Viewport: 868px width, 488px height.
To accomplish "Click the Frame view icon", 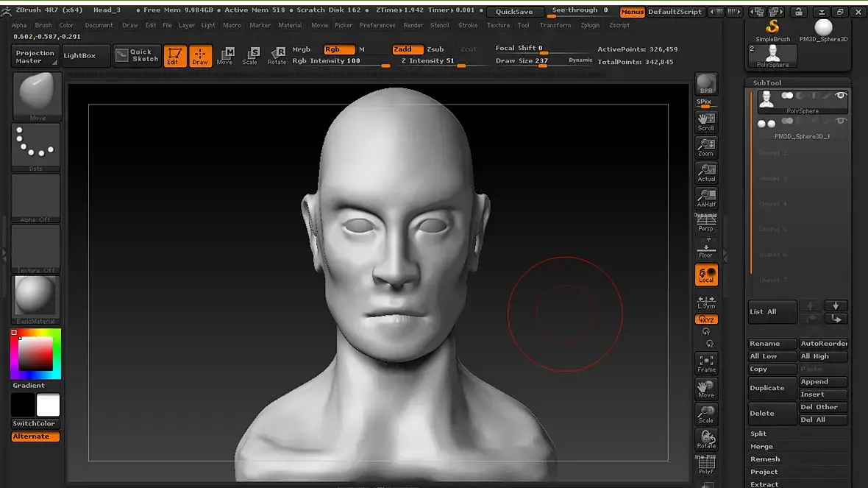I will coord(706,363).
